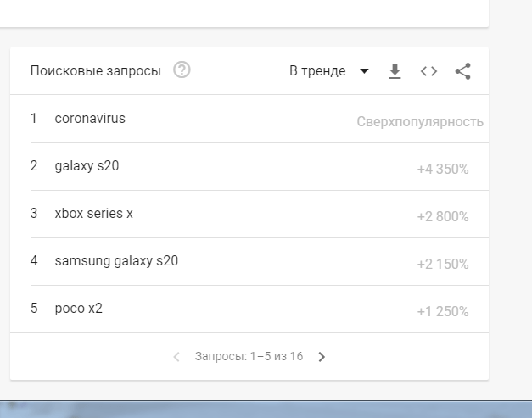
Task: Go to next page of queries
Action: point(322,357)
